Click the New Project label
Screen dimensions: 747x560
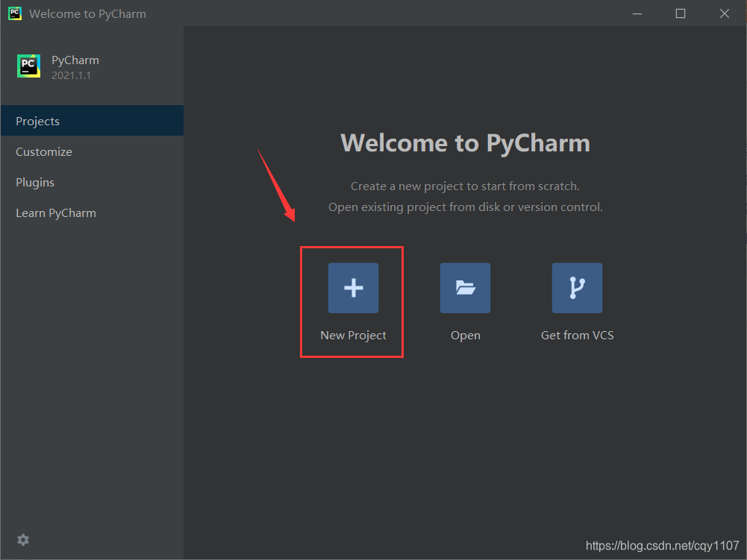click(x=353, y=336)
